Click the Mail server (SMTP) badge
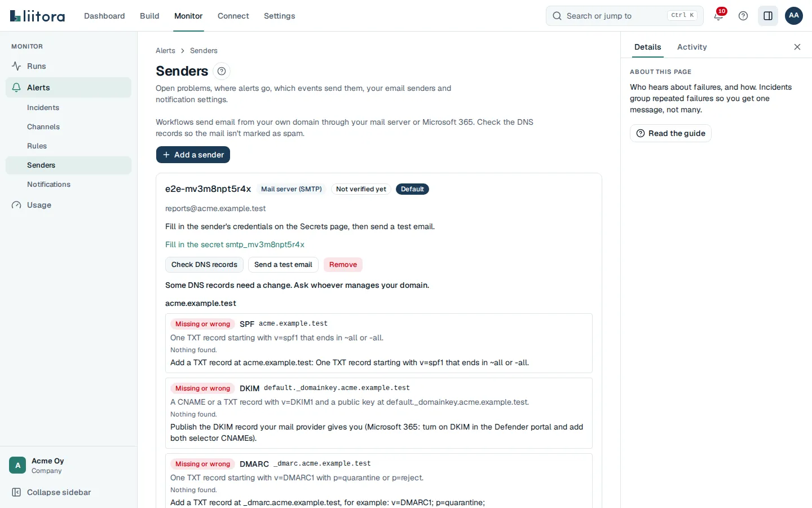The image size is (812, 508). click(292, 189)
